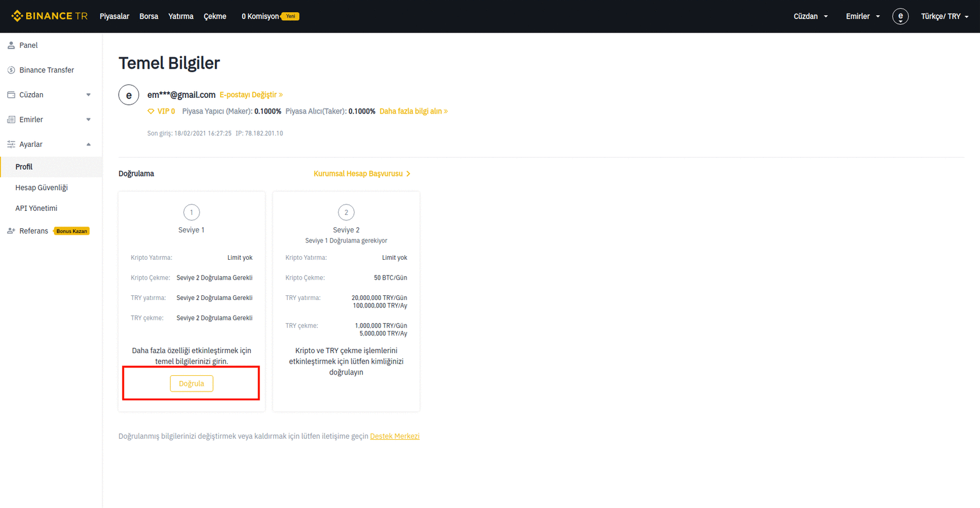Open the Türkçe/TRY language dropdown
The width and height of the screenshot is (980, 508).
click(944, 16)
